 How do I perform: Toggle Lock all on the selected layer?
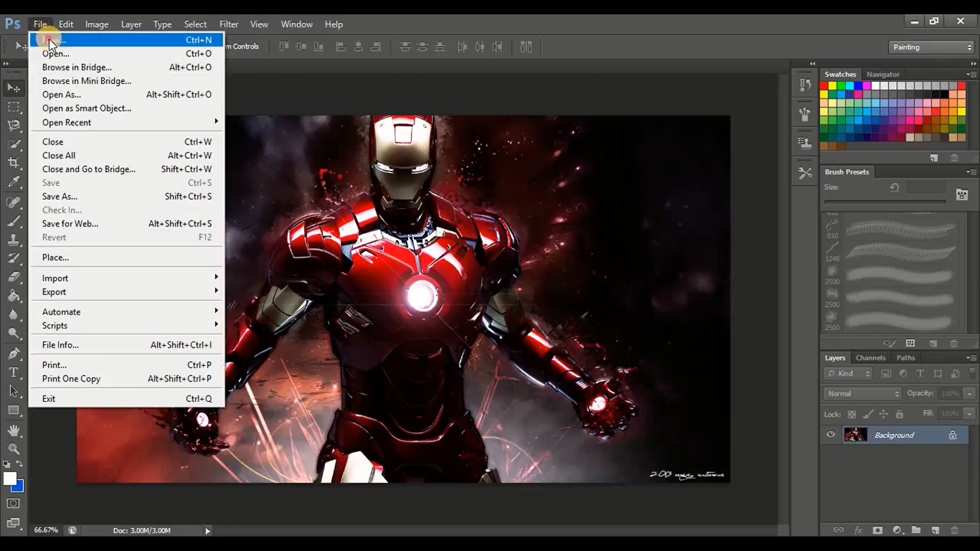[x=901, y=414]
